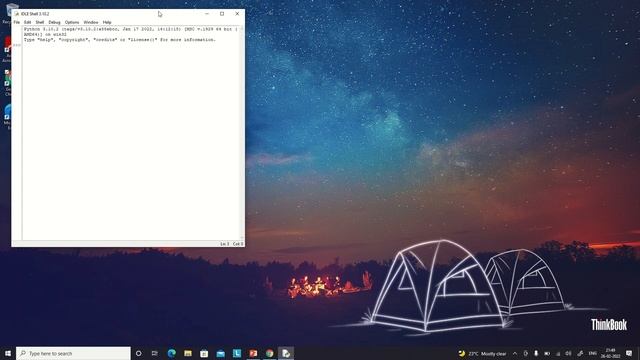Open the Shell menu
This screenshot has width=640, height=360.
pos(40,22)
